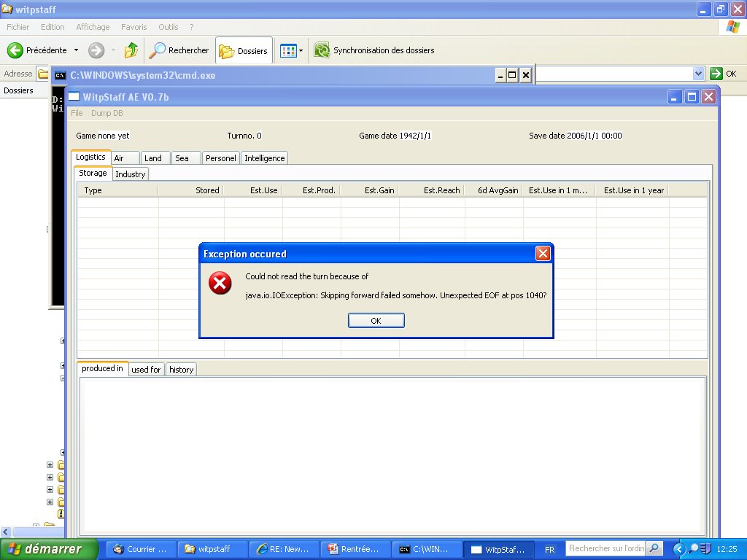Image resolution: width=747 pixels, height=560 pixels.
Task: Switch to witpstaff folder taskbar item
Action: 212,549
